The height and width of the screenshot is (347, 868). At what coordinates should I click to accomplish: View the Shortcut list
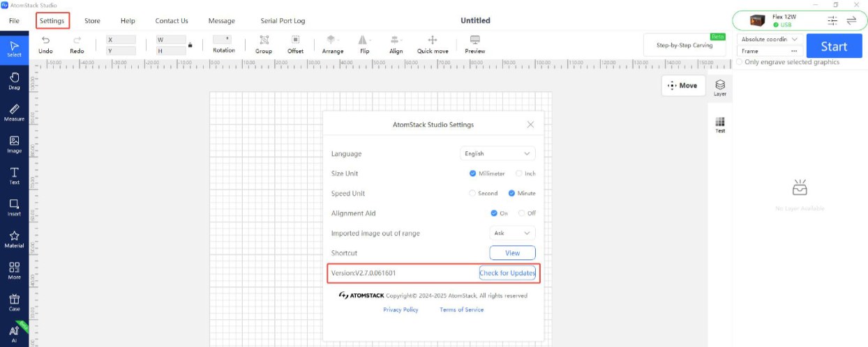click(513, 253)
